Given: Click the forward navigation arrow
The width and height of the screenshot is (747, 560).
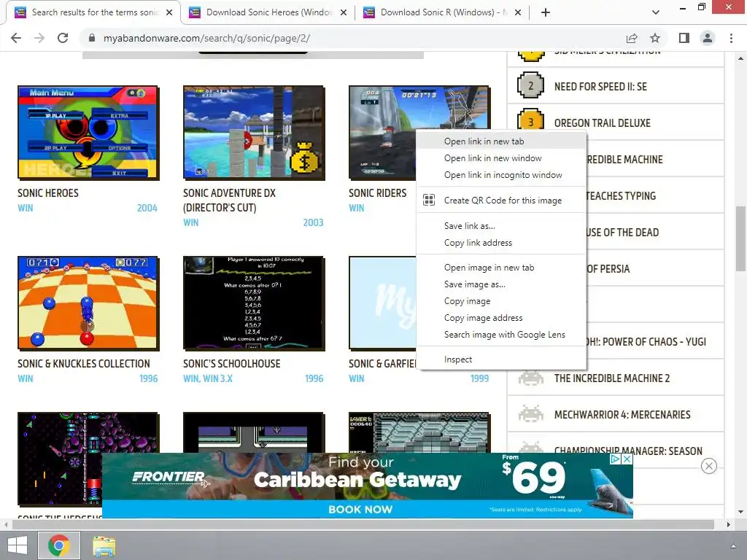Looking at the screenshot, I should click(x=39, y=38).
